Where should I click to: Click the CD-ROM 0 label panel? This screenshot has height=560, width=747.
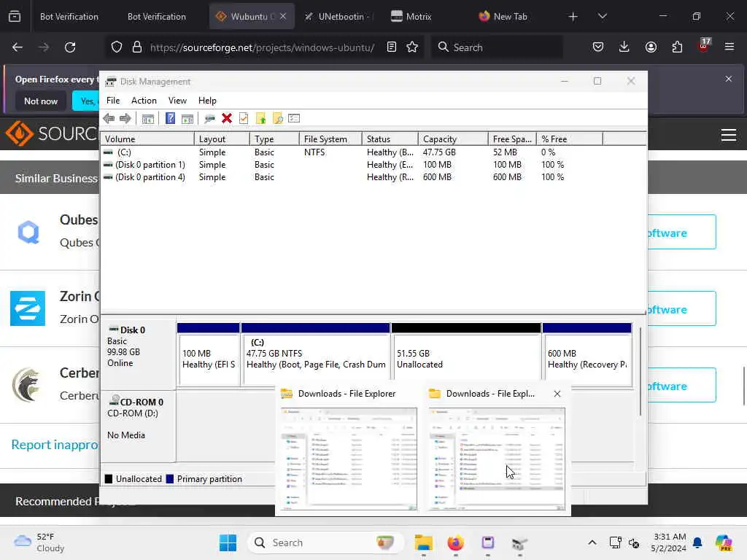click(138, 426)
